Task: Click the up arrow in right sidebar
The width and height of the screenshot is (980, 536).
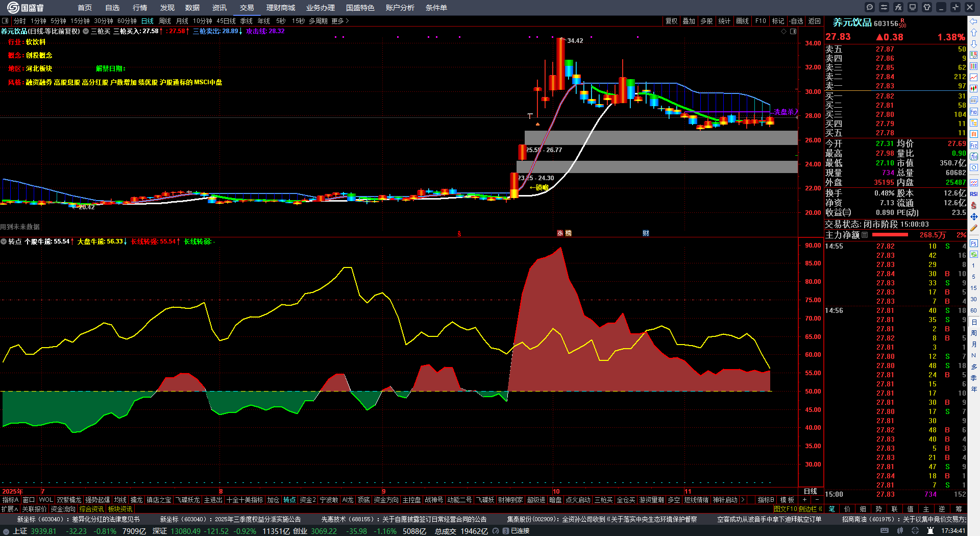Action: tap(974, 33)
